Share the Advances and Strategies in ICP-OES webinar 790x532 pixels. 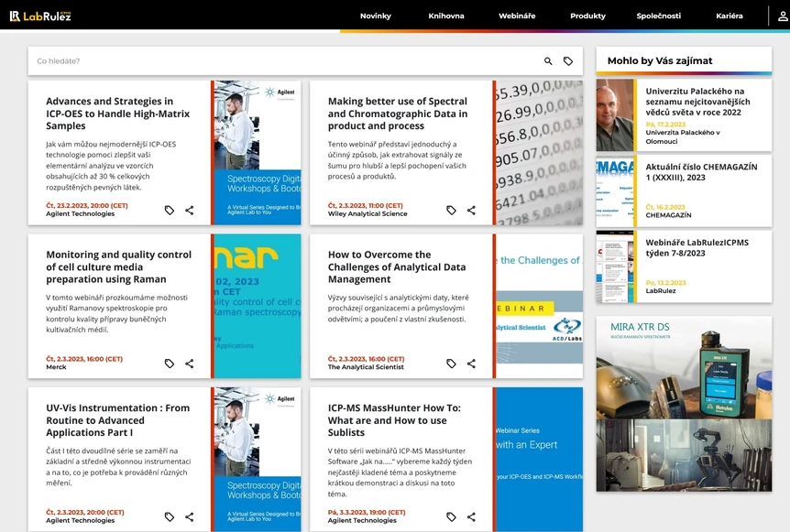tap(190, 210)
